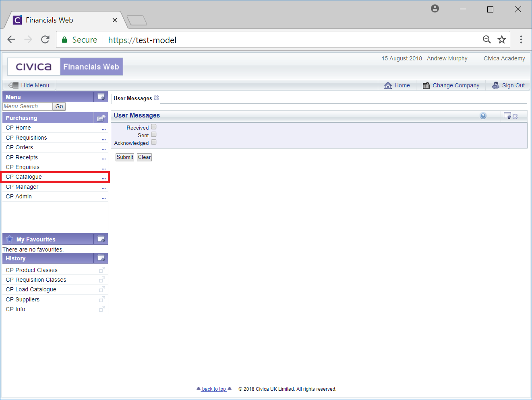532x400 pixels.
Task: Expand CP Catalogue submenu dots
Action: coord(104,179)
